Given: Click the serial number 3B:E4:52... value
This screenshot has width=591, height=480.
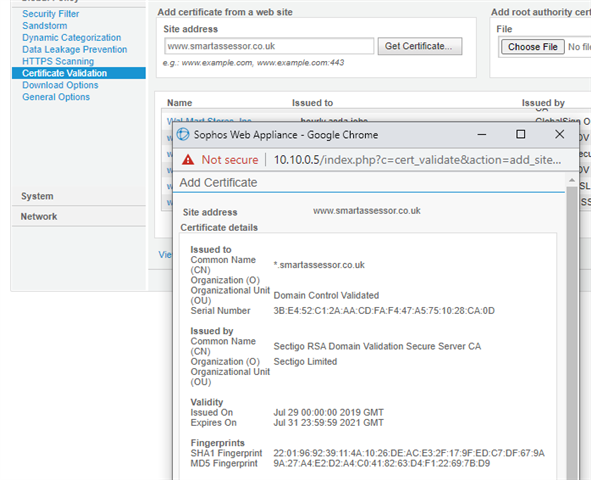Looking at the screenshot, I should pyautogui.click(x=384, y=311).
